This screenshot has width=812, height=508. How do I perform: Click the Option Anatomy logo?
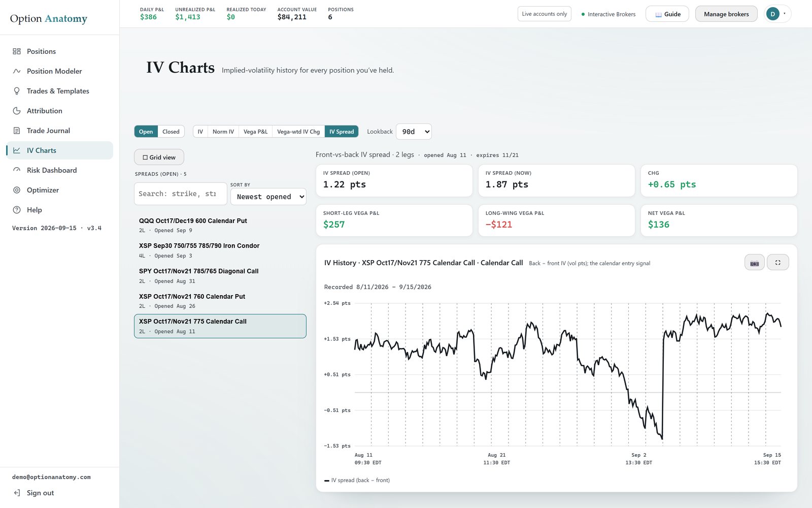pos(49,19)
